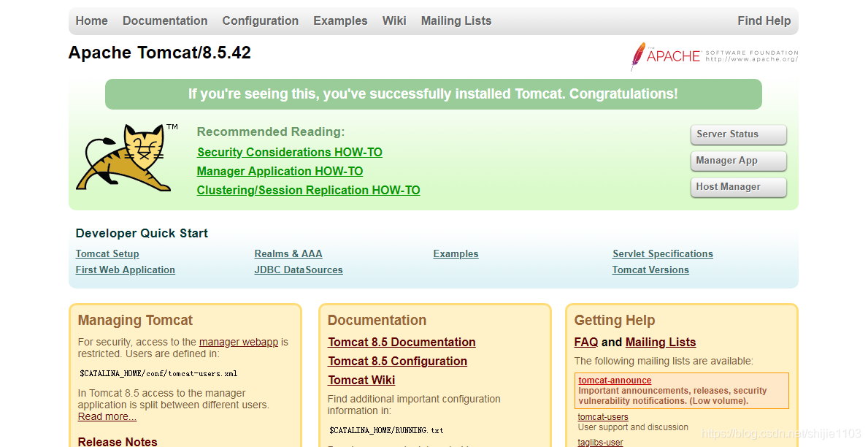Viewport: 868px width, 447px height.
Task: Open the tomcat-users mailing list link
Action: coord(603,417)
